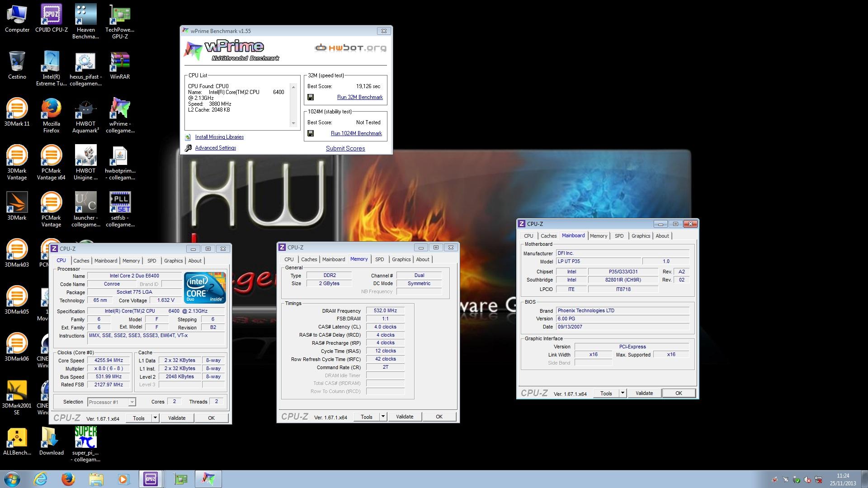The image size is (868, 488).
Task: Expand Tools dropdown arrow in middle CPU-Z window
Action: pyautogui.click(x=383, y=417)
